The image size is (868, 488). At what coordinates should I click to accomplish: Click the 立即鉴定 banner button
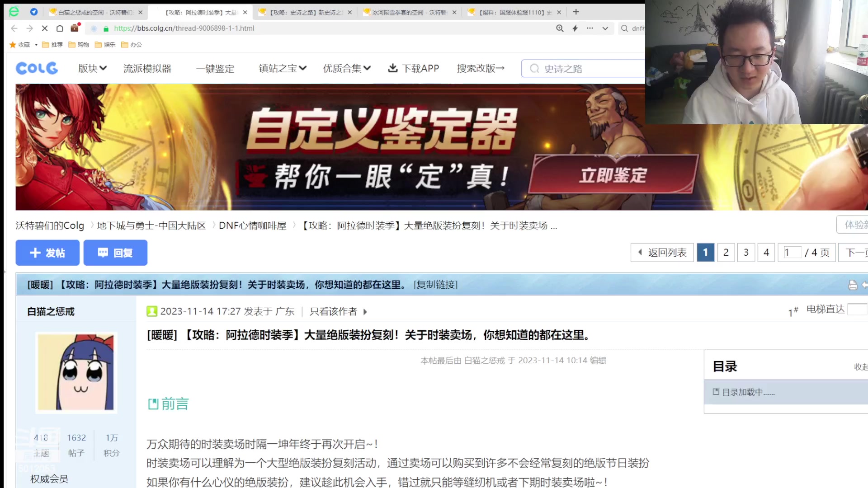(613, 175)
